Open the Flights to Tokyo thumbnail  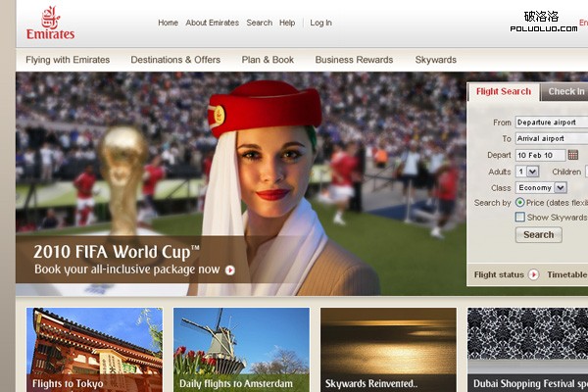point(94,350)
